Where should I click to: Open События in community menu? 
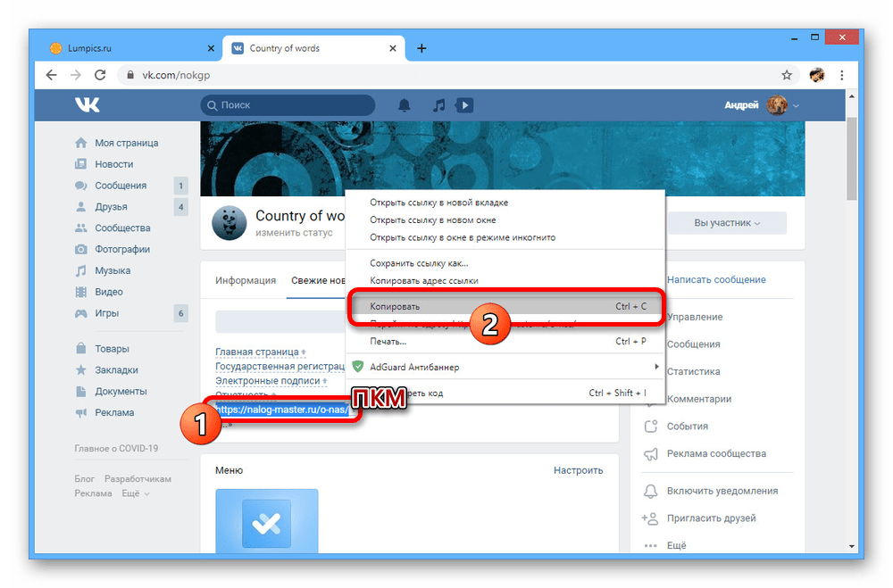point(688,427)
